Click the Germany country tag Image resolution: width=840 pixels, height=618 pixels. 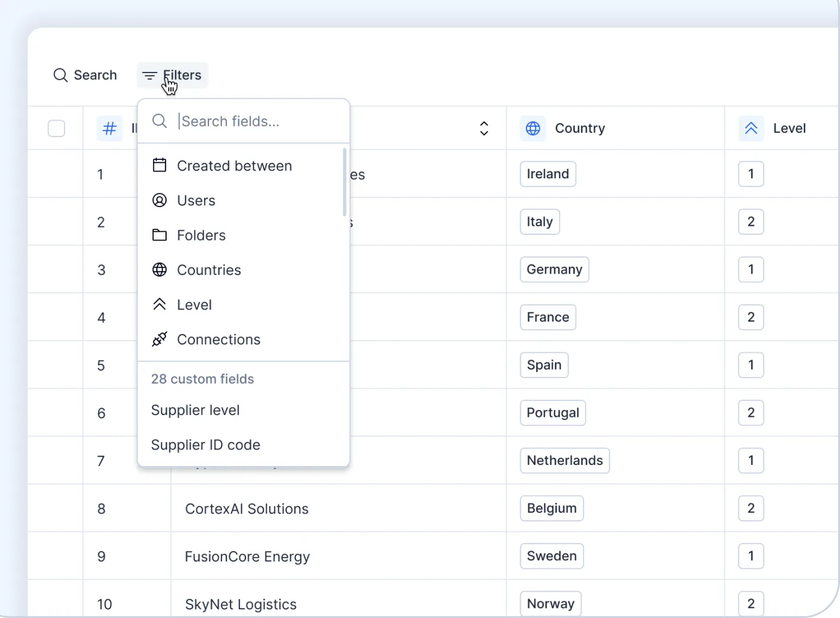click(555, 269)
